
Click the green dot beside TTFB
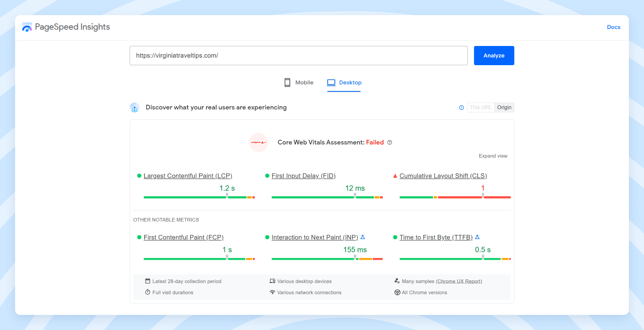[x=395, y=237]
